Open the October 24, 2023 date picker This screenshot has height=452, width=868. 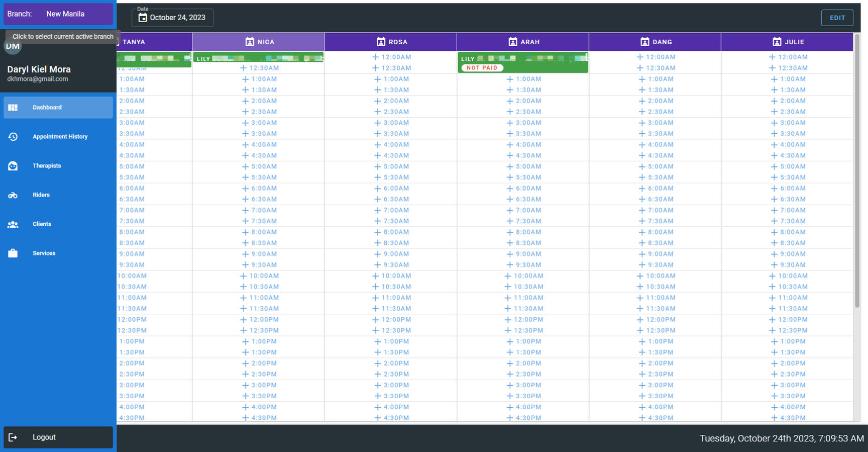172,18
